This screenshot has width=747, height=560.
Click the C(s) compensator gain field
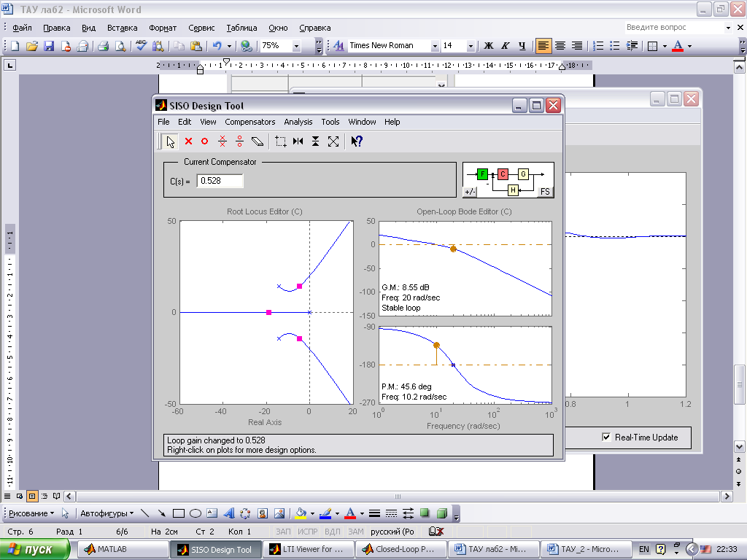[x=220, y=181]
